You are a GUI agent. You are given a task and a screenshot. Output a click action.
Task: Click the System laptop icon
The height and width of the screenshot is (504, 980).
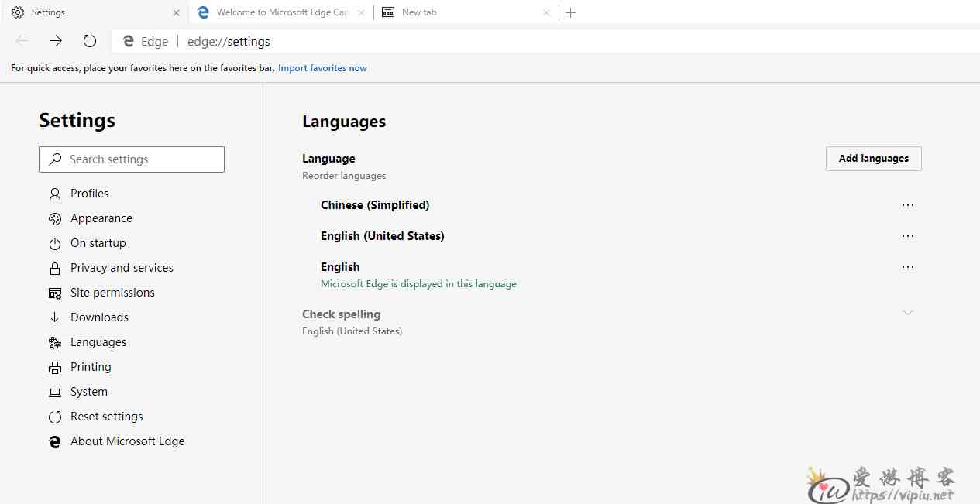[x=55, y=392]
